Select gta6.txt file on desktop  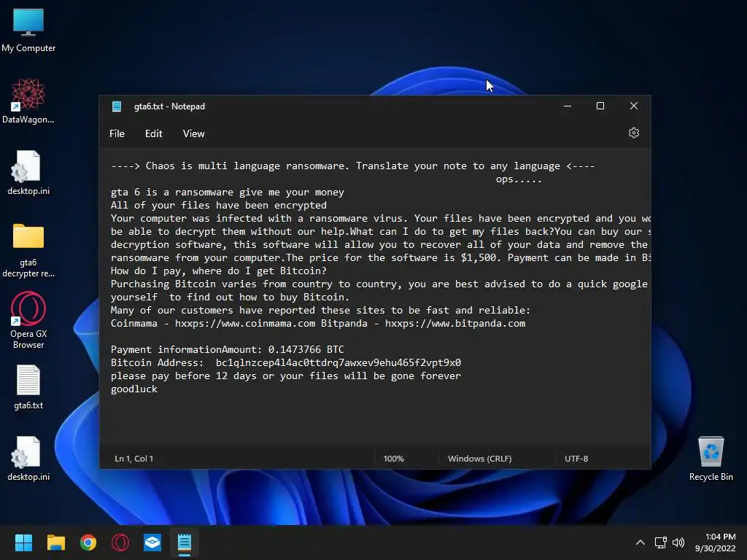(x=28, y=386)
